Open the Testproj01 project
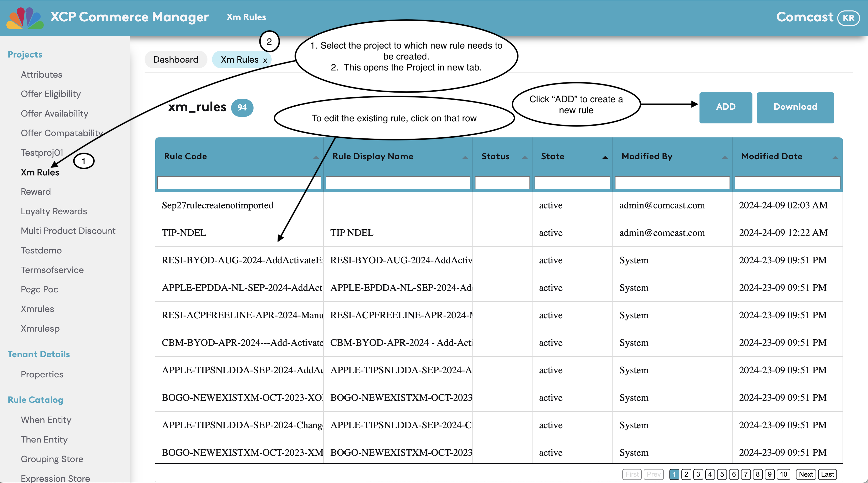 click(42, 153)
